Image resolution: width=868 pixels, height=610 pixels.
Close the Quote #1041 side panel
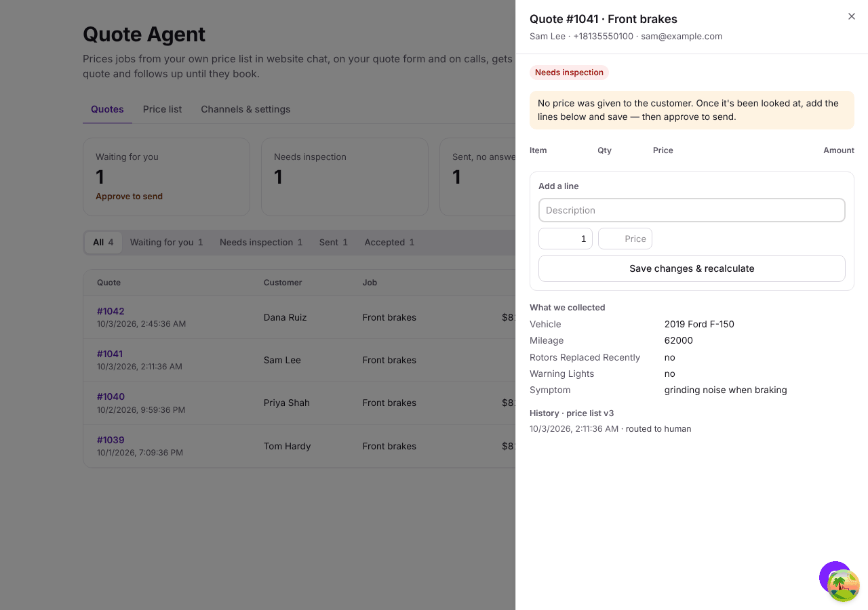tap(852, 16)
